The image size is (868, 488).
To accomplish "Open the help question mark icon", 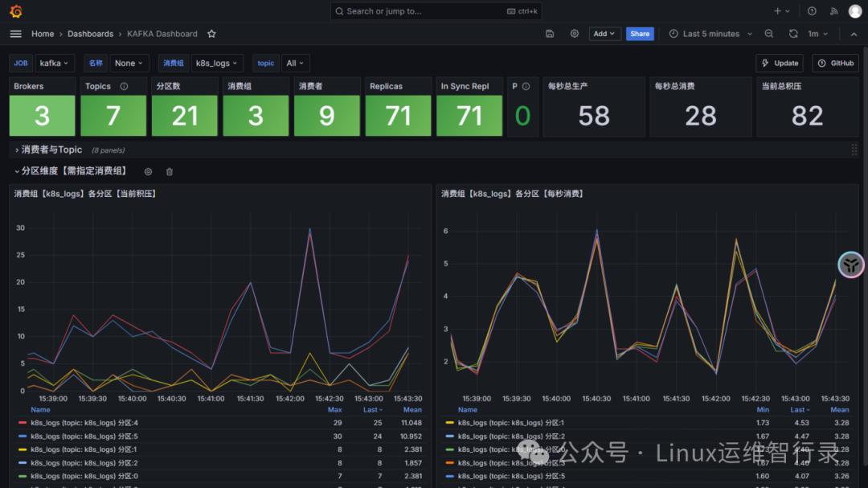I will (x=812, y=11).
